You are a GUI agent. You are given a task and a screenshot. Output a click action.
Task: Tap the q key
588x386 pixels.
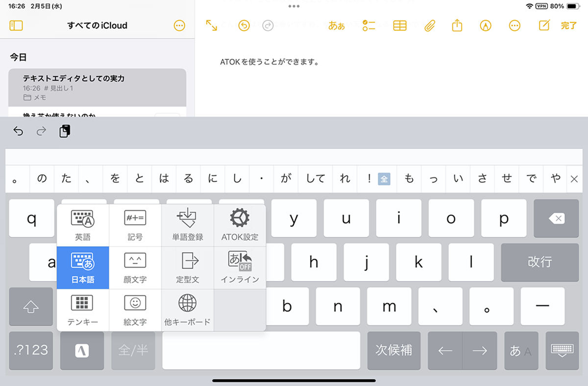click(x=31, y=219)
